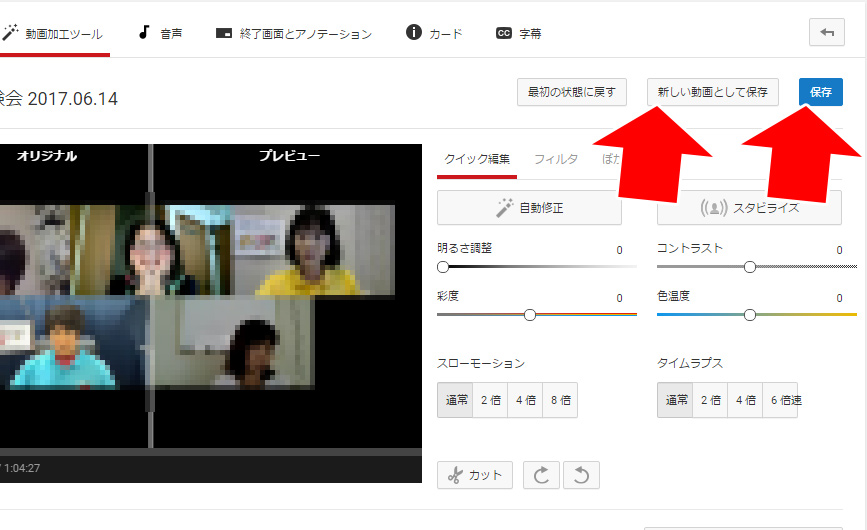
Task: Apply 自動修正 auto-fix with magic wand
Action: pos(529,208)
